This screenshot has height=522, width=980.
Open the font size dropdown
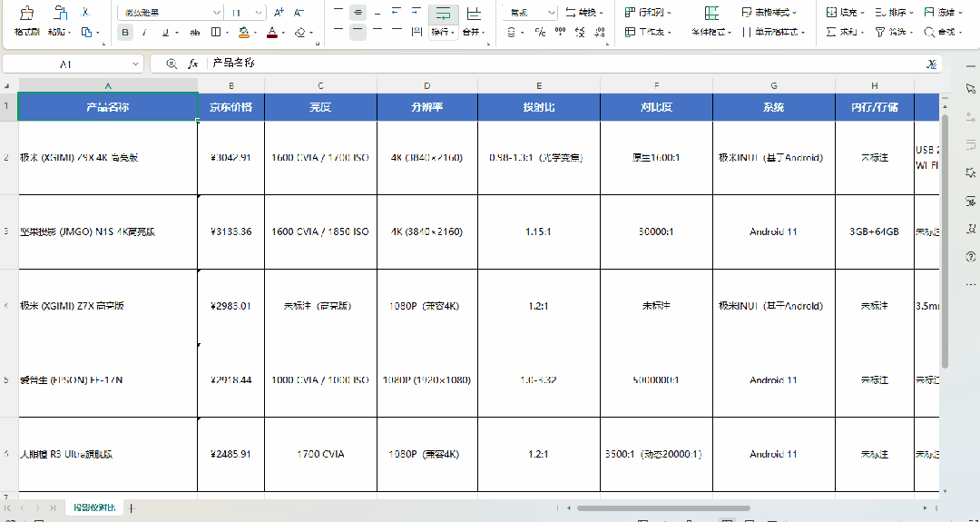coord(259,13)
